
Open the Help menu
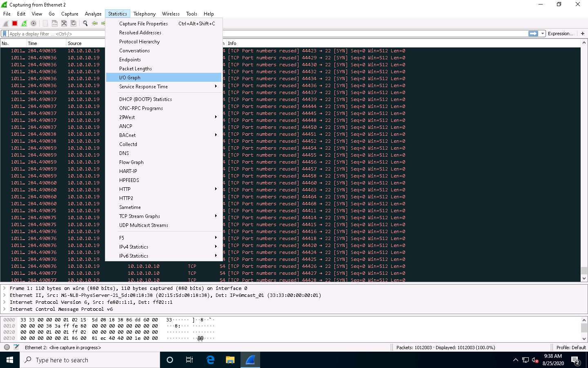(x=209, y=13)
